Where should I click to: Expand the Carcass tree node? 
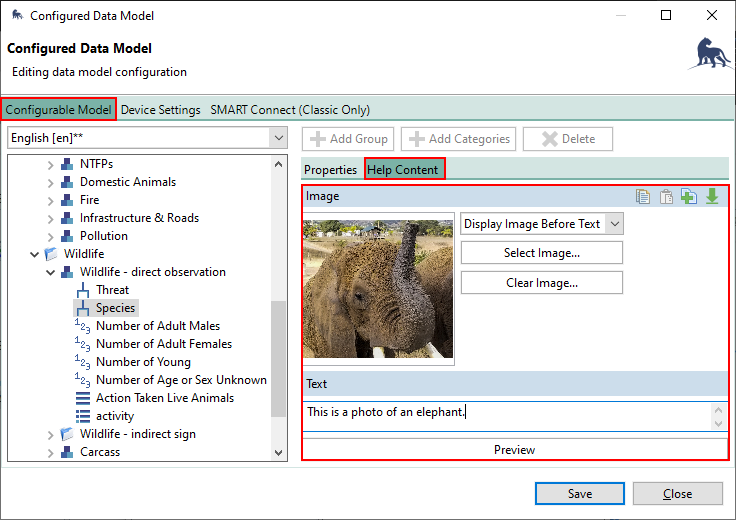pyautogui.click(x=51, y=452)
